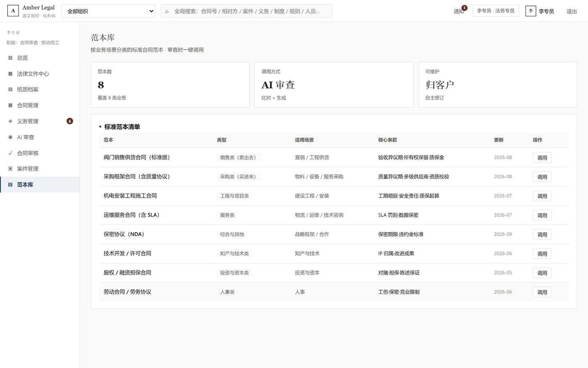
Task: Click the 范本库 sidebar icon
Action: coord(10,185)
